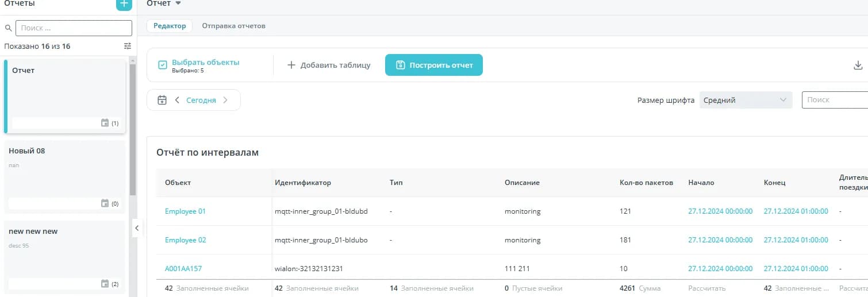Click the download icon at right
868x297 pixels.
pyautogui.click(x=858, y=65)
